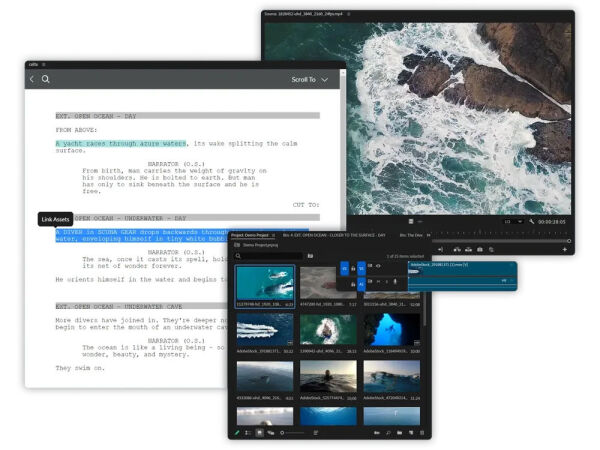Open Project panel tab menu icon
Viewport: 600px width, 450px height.
pos(273,235)
